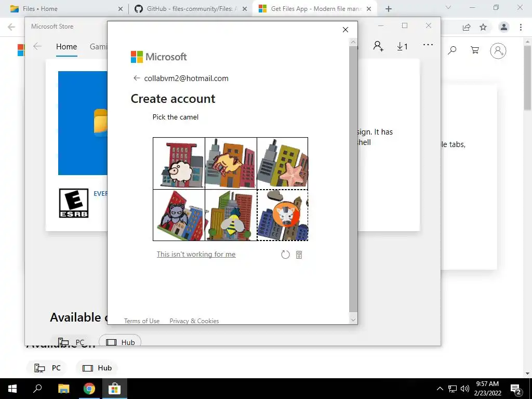Click the dialog scrollbar up arrow
The width and height of the screenshot is (532, 399).
tap(353, 42)
